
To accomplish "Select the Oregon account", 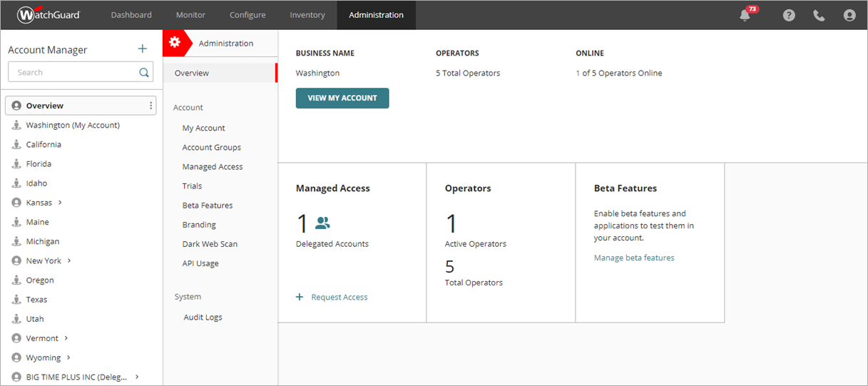I will click(x=40, y=280).
